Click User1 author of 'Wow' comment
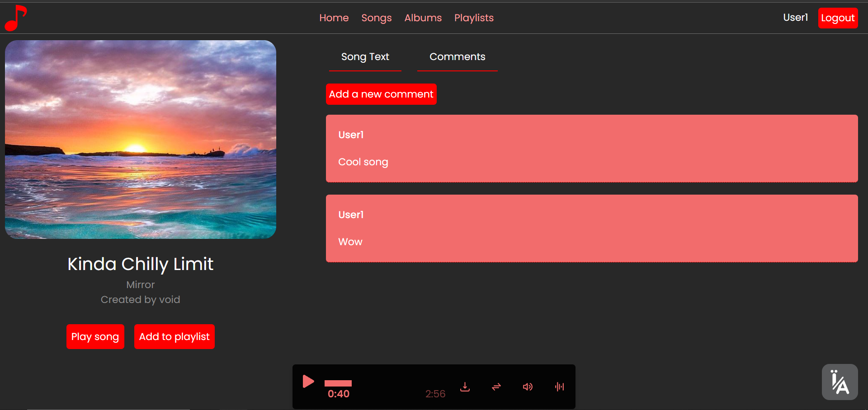This screenshot has width=868, height=410. coord(351,215)
